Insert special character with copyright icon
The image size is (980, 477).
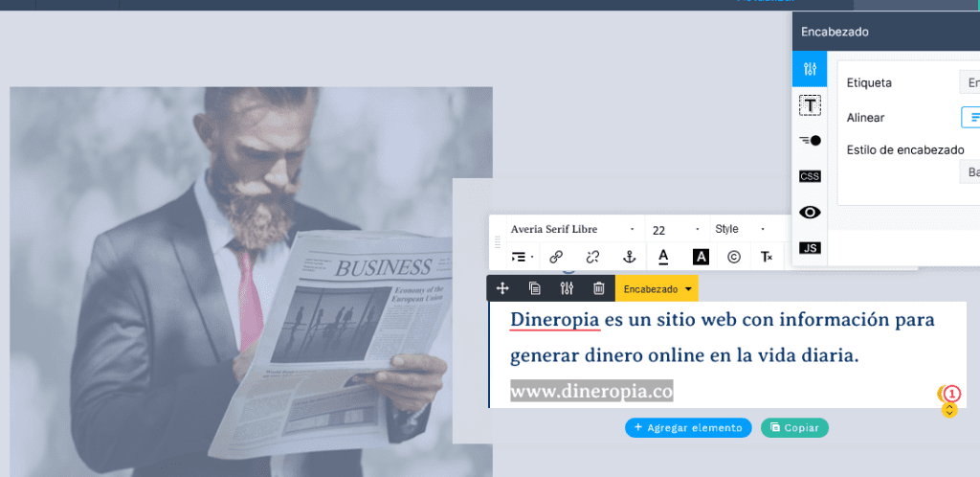click(734, 257)
